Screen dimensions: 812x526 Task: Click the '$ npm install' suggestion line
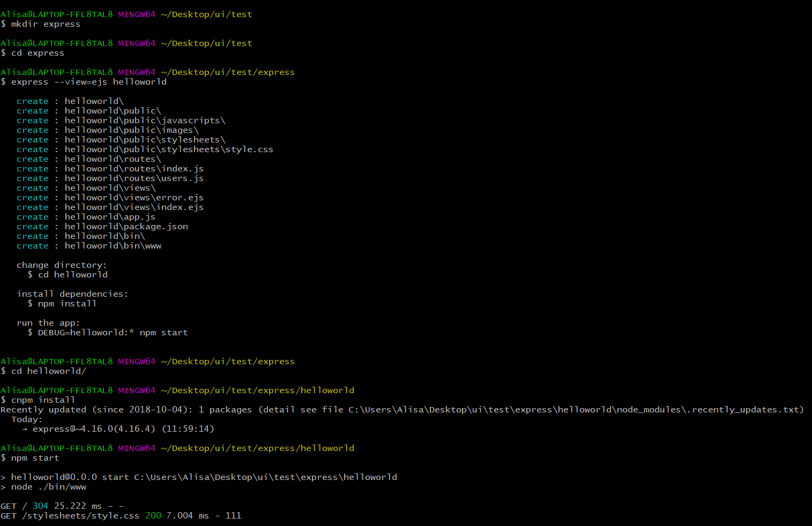(62, 304)
